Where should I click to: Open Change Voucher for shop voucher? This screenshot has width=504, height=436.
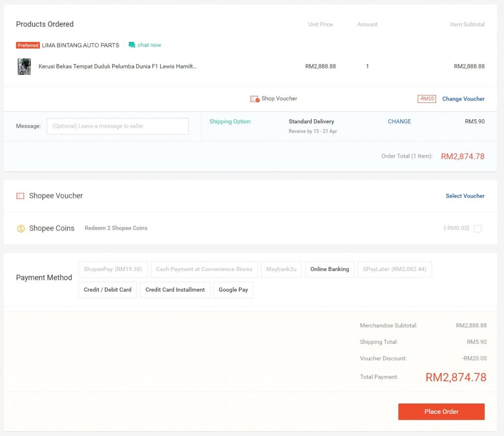pos(463,99)
